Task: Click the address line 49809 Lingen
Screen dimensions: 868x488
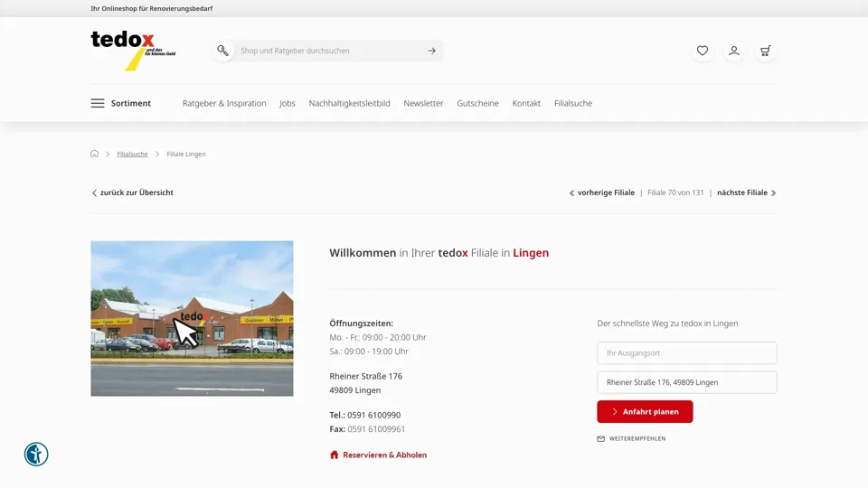Action: point(354,390)
